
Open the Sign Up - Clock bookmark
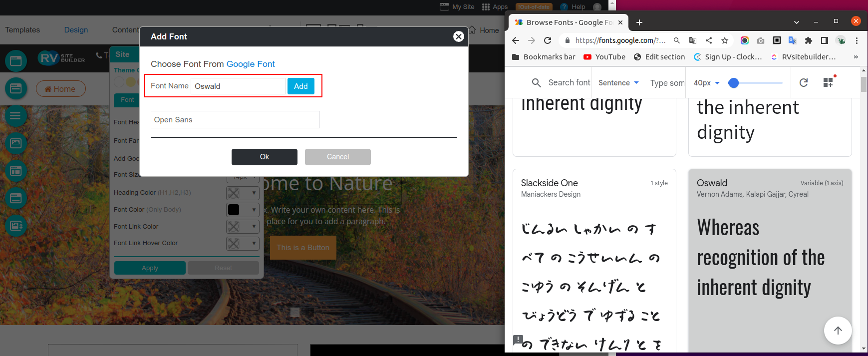point(728,57)
